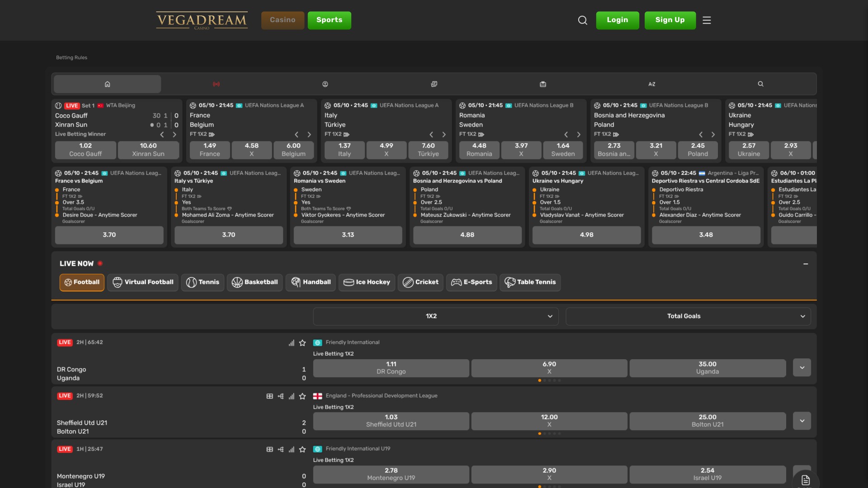Open live pitch view for Montenegro U19 match
The width and height of the screenshot is (868, 488).
269,450
